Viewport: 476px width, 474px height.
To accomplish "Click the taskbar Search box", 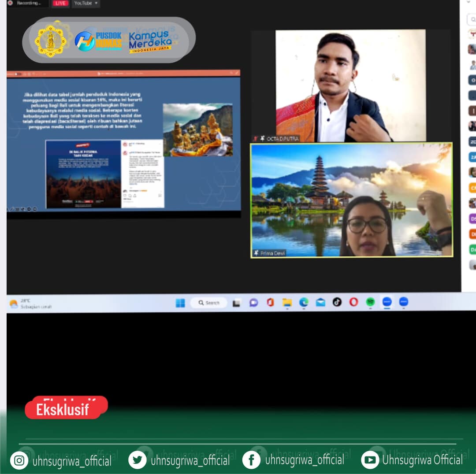I will 209,303.
